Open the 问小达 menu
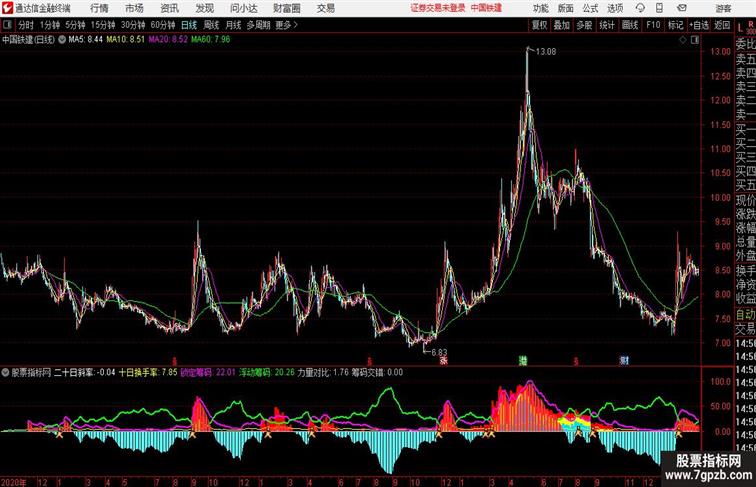This screenshot has width=756, height=487. click(x=244, y=8)
